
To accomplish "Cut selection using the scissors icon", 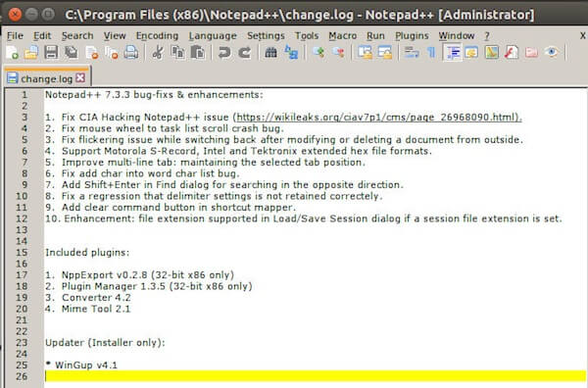I will [x=158, y=53].
